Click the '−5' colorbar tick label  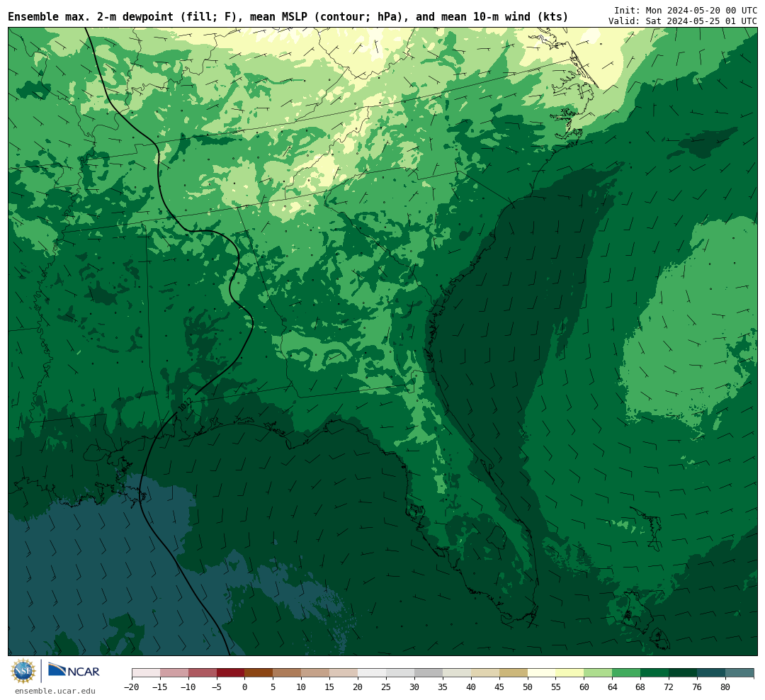217,687
